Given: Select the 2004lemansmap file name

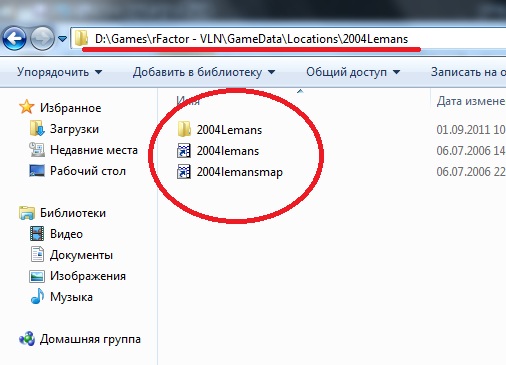Looking at the screenshot, I should 240,172.
